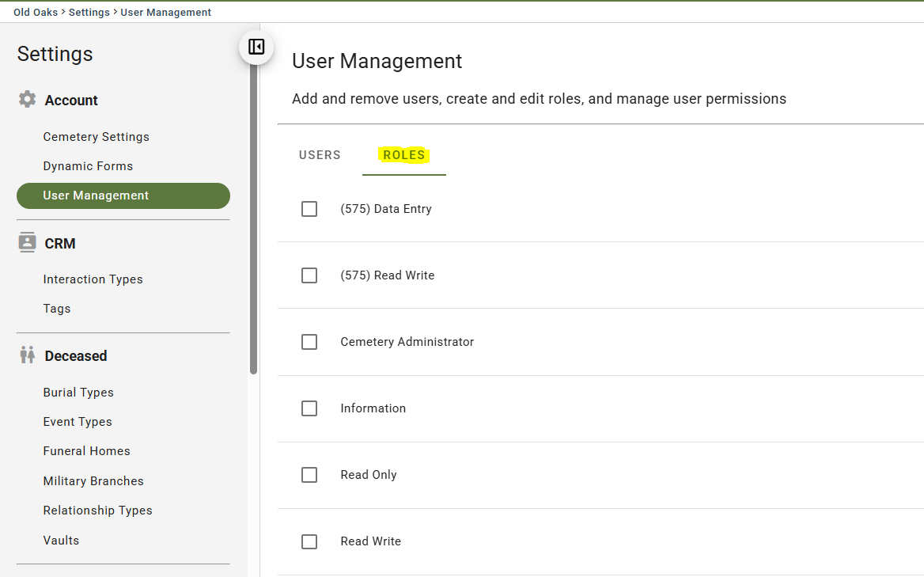
Task: Click the Deceased people icon
Action: pos(27,355)
